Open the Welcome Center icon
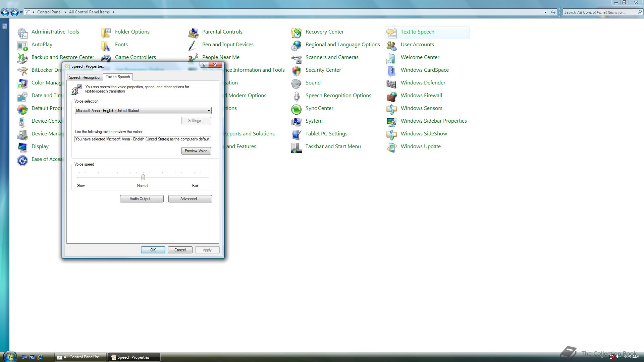The width and height of the screenshot is (644, 362). [x=392, y=58]
